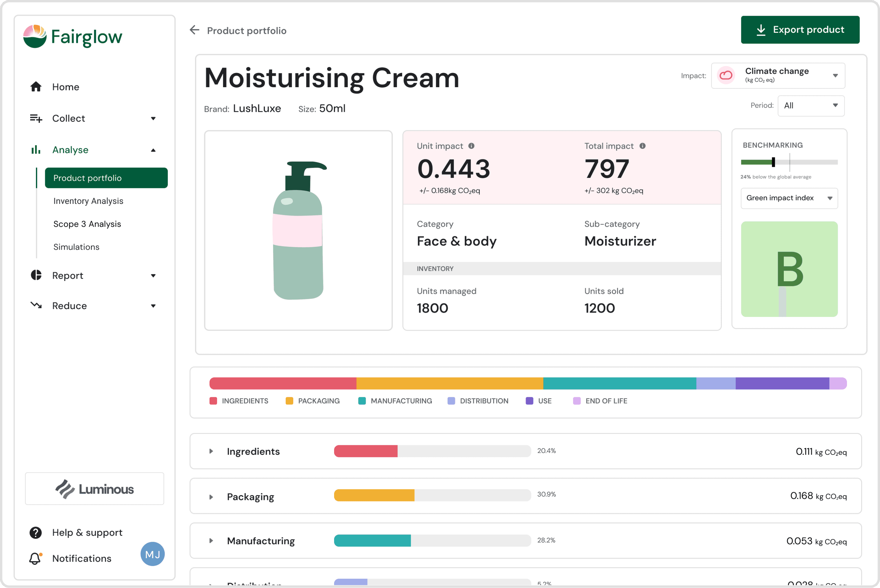The image size is (880, 588).
Task: Select Inventory Analysis in sidebar
Action: tap(88, 201)
